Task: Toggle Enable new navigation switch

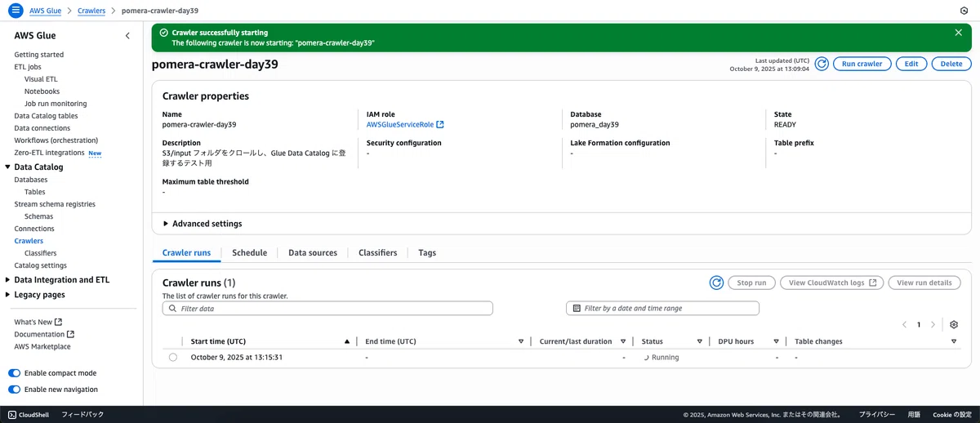Action: tap(14, 390)
